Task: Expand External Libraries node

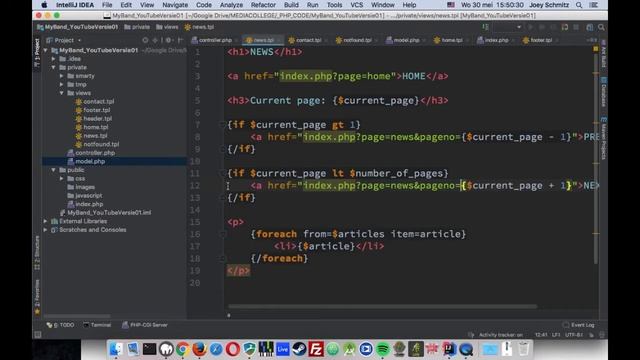Action: pyautogui.click(x=45, y=221)
